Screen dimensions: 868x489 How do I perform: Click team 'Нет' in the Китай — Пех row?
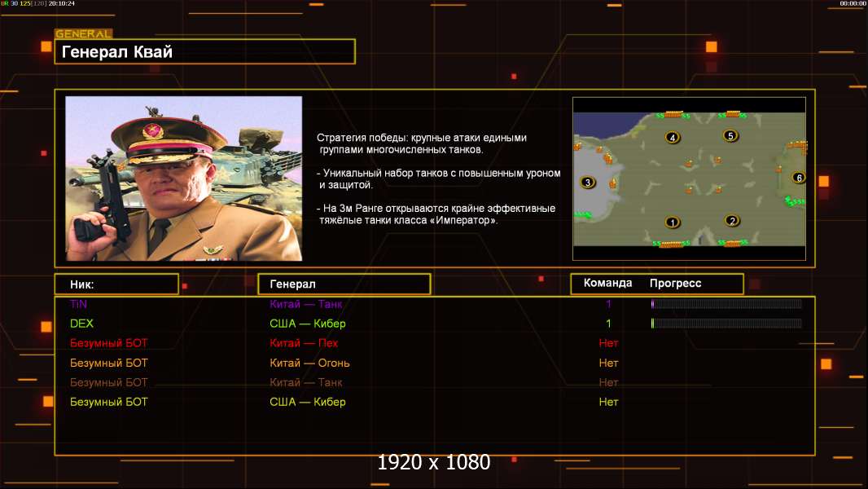(608, 343)
